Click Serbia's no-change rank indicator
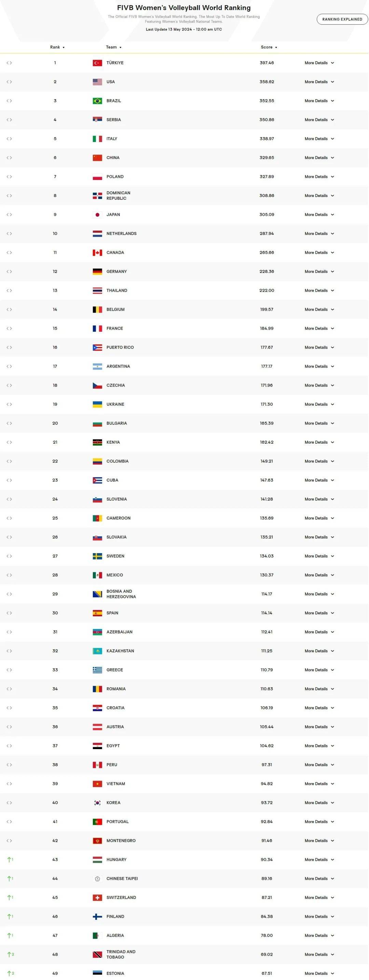The width and height of the screenshot is (369, 980). (x=9, y=120)
